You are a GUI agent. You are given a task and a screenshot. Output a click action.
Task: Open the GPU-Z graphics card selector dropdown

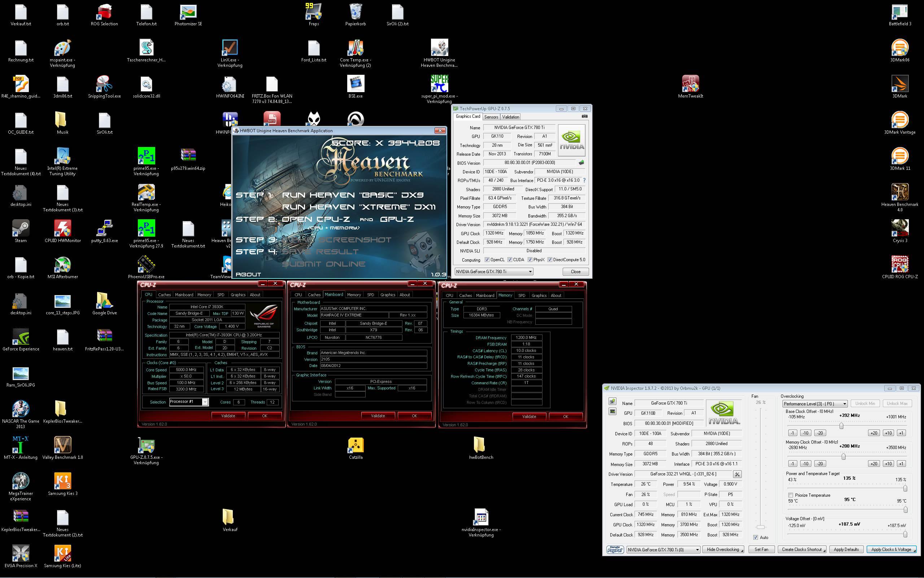(494, 272)
